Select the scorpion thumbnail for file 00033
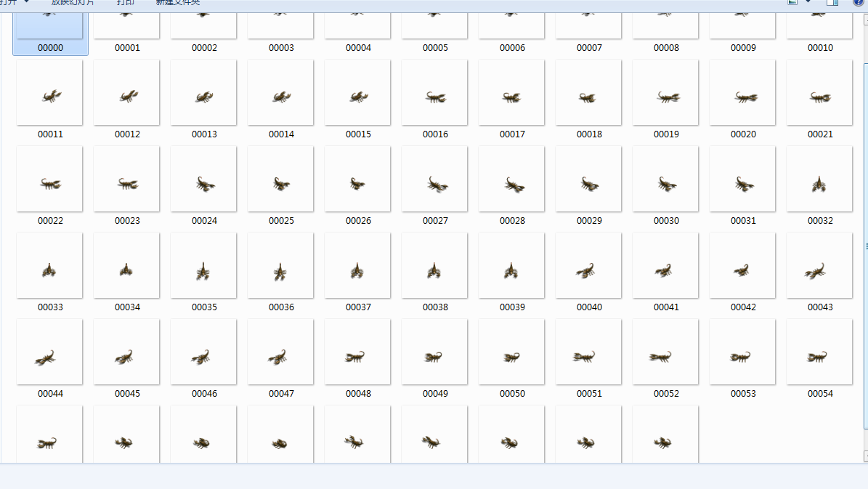The height and width of the screenshot is (489, 868). coord(50,265)
